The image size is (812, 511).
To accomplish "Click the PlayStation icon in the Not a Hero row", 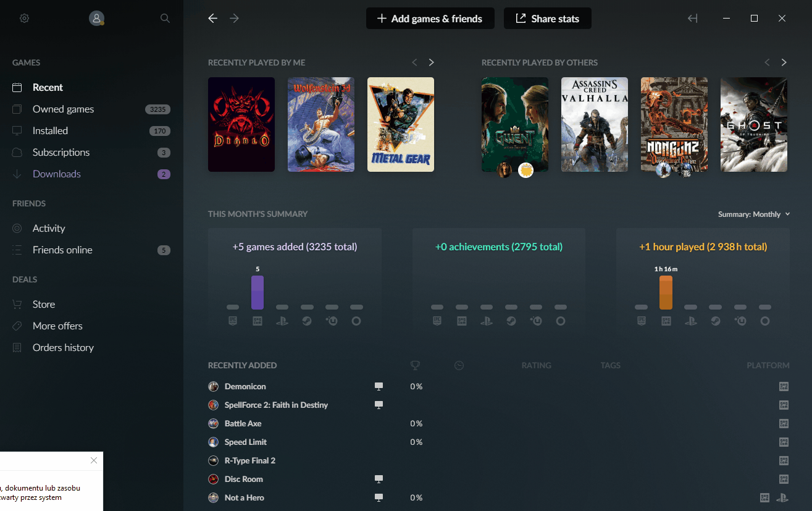I will [x=782, y=498].
